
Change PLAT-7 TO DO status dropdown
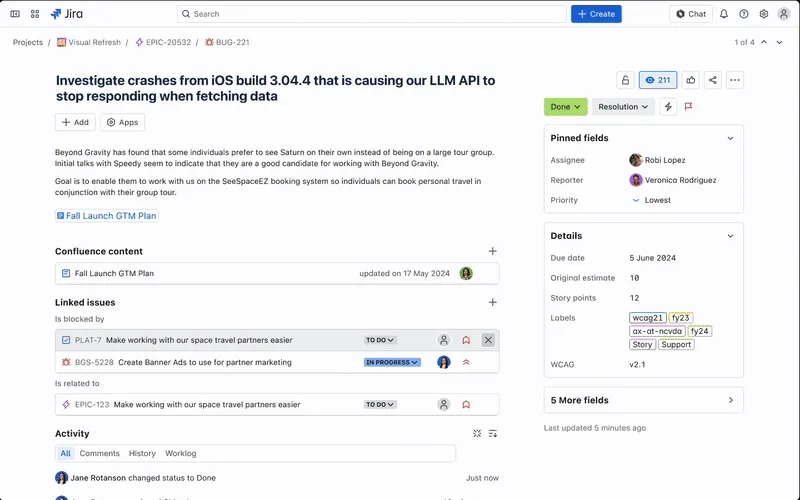(380, 340)
